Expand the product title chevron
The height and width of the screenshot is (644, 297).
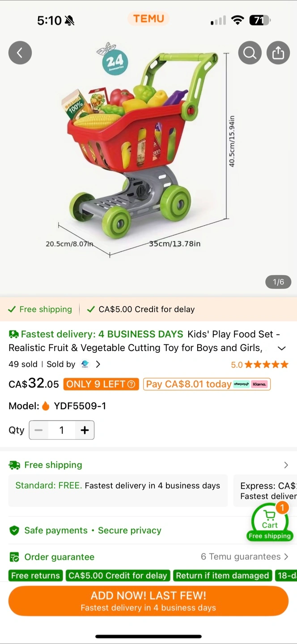pyautogui.click(x=281, y=348)
